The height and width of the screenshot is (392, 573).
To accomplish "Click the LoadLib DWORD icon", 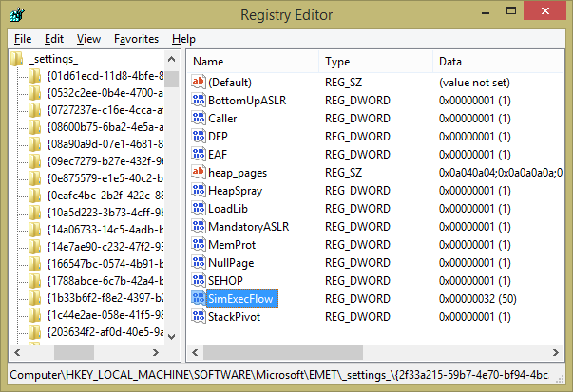I will tap(199, 209).
